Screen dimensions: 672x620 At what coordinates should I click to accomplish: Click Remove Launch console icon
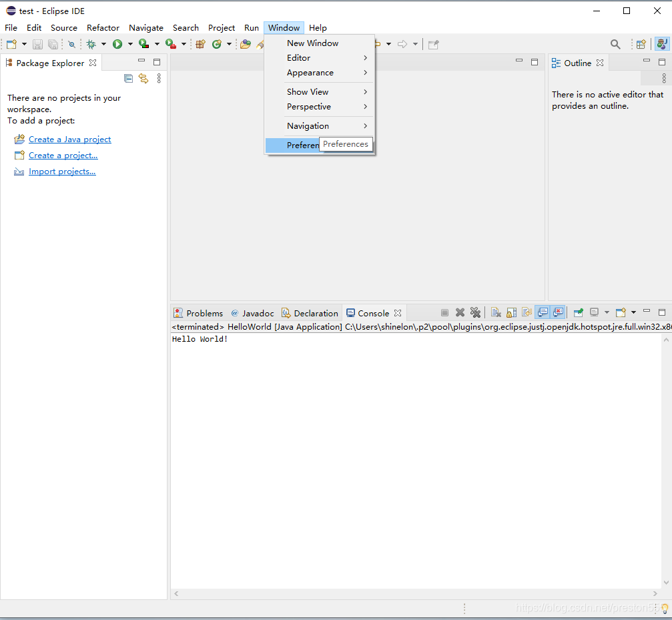[x=460, y=313]
